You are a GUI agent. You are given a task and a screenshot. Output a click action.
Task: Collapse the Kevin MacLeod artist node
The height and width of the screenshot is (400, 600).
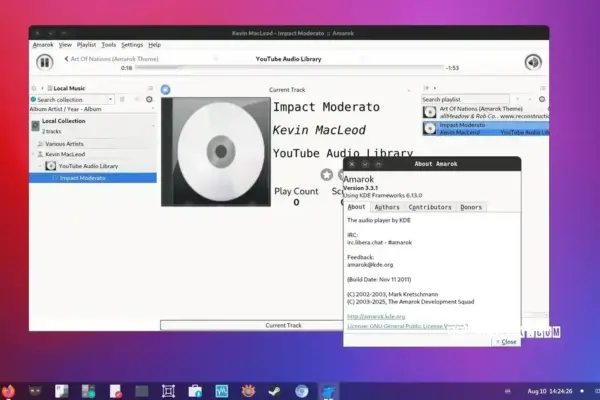33,154
